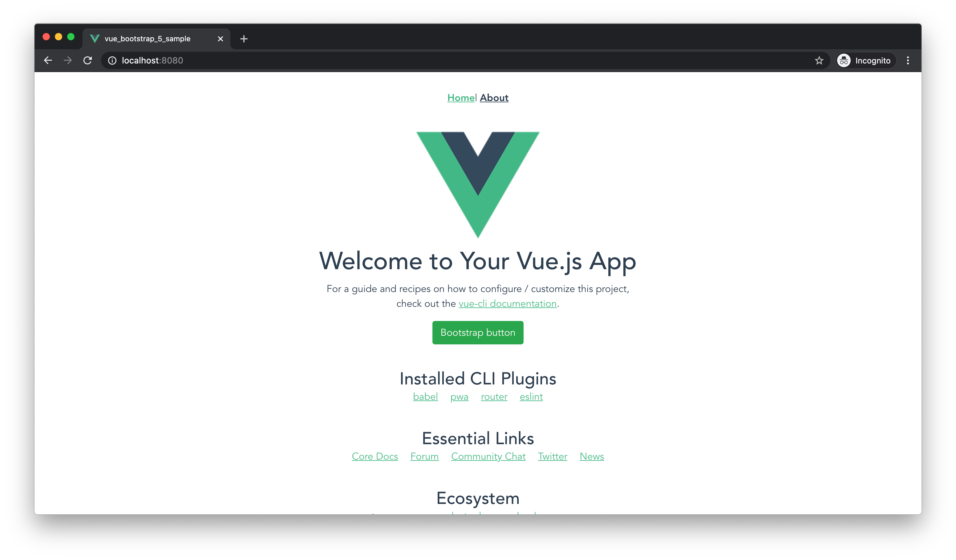Click the babel plugin link icon
The height and width of the screenshot is (560, 956).
[424, 397]
